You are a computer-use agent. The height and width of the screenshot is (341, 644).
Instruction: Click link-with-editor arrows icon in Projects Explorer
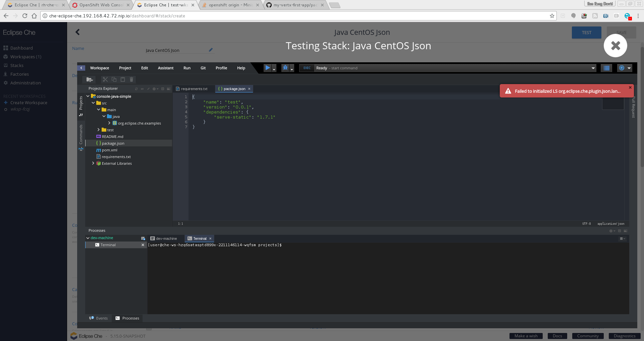click(142, 89)
